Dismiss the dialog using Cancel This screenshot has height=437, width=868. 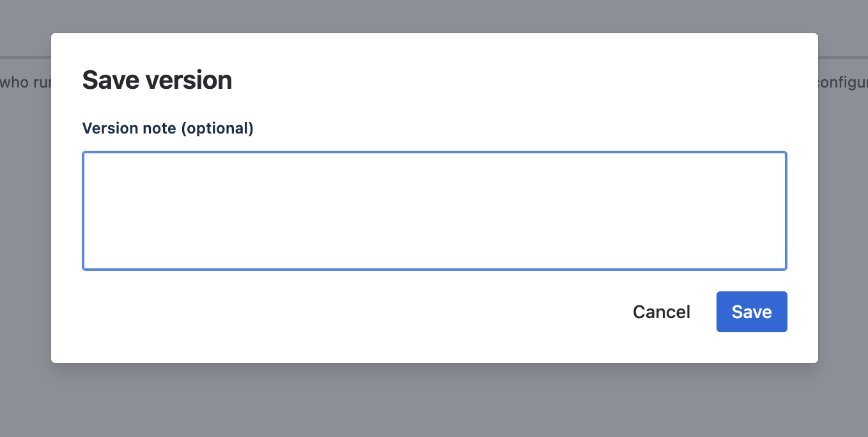661,312
